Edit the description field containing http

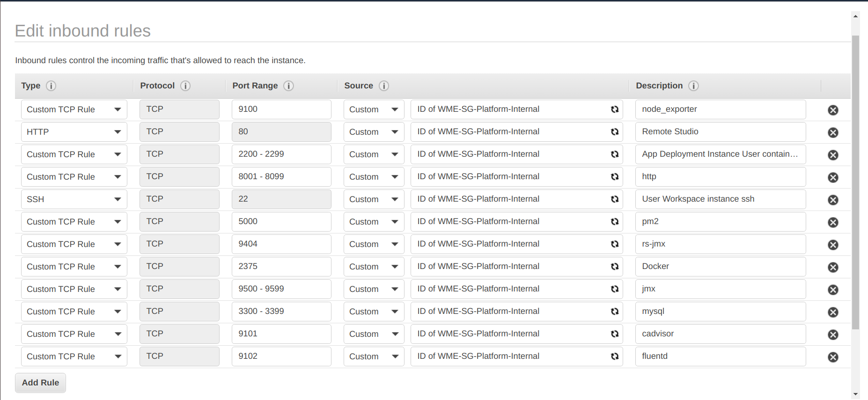(x=720, y=177)
